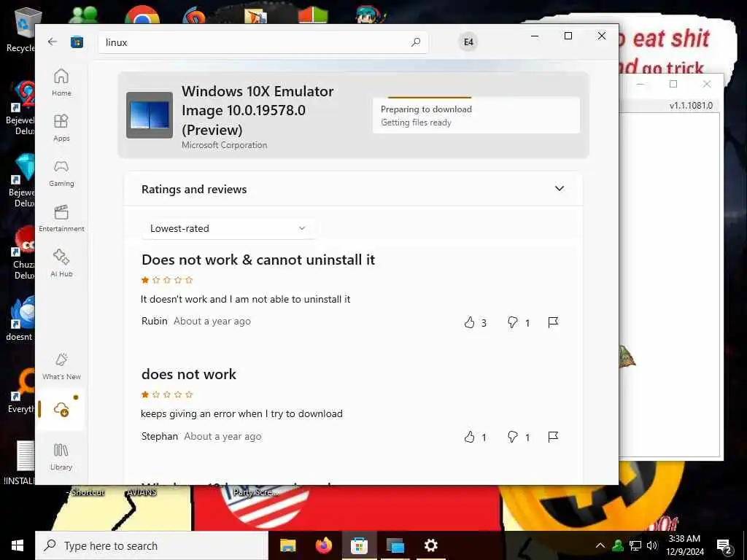Open Entertainment section in sidebar
This screenshot has width=747, height=560.
[61, 218]
